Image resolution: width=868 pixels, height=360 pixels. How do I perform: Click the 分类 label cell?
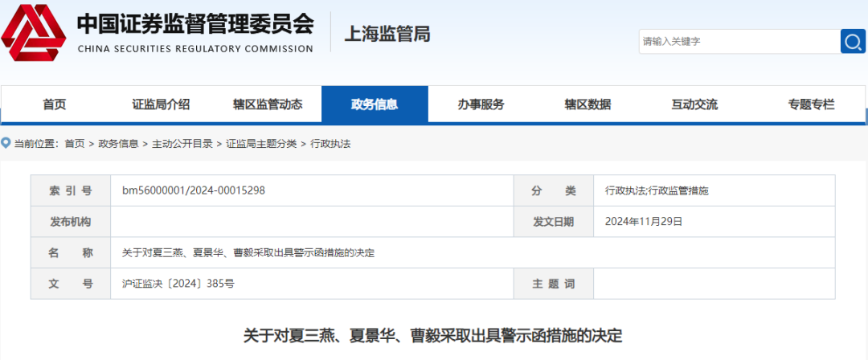pyautogui.click(x=554, y=191)
